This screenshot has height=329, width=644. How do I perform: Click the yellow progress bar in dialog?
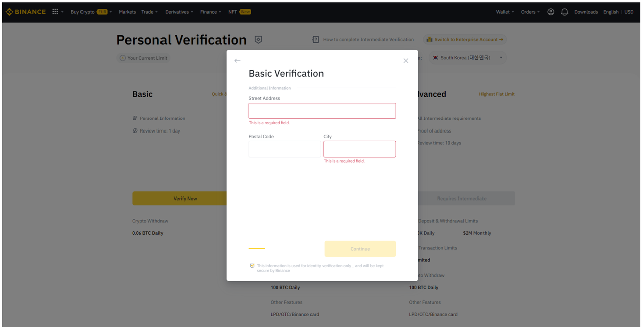(257, 248)
